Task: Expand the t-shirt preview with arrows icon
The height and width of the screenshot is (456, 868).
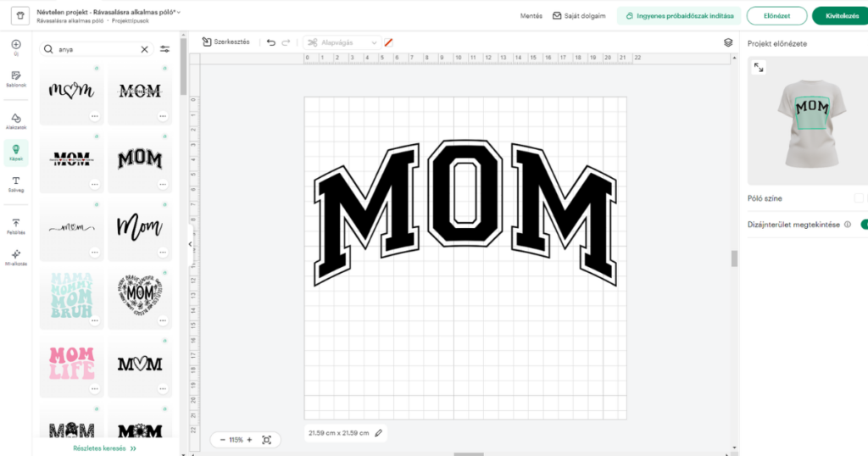Action: click(x=759, y=68)
